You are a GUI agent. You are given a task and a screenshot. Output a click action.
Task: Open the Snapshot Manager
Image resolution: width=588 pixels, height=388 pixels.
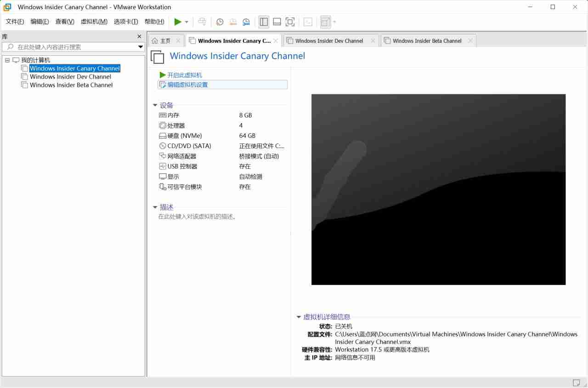pos(246,22)
